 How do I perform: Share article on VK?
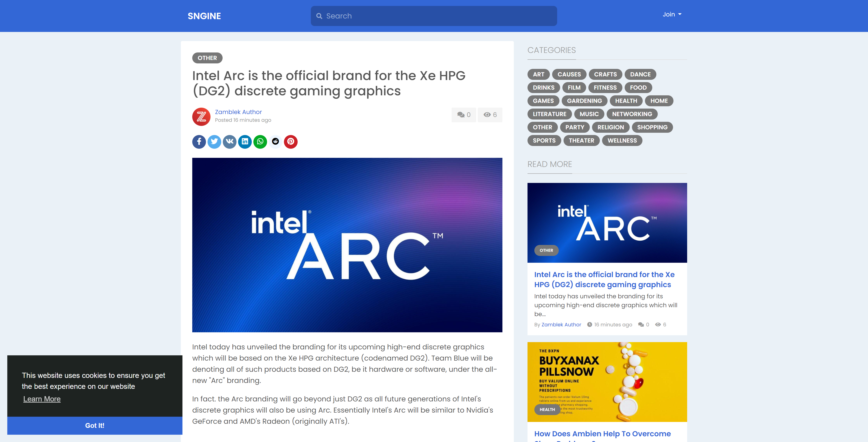229,141
